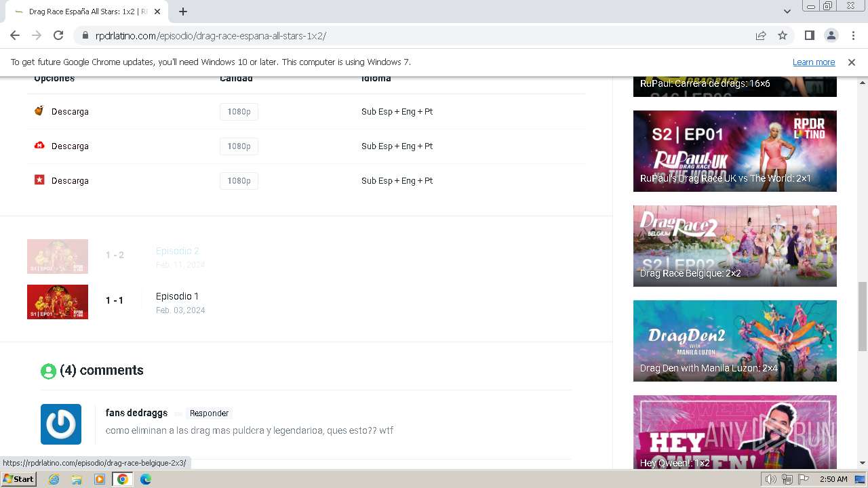Viewport: 868px width, 488px height.
Task: Open the Chrome profile avatar
Action: point(831,35)
